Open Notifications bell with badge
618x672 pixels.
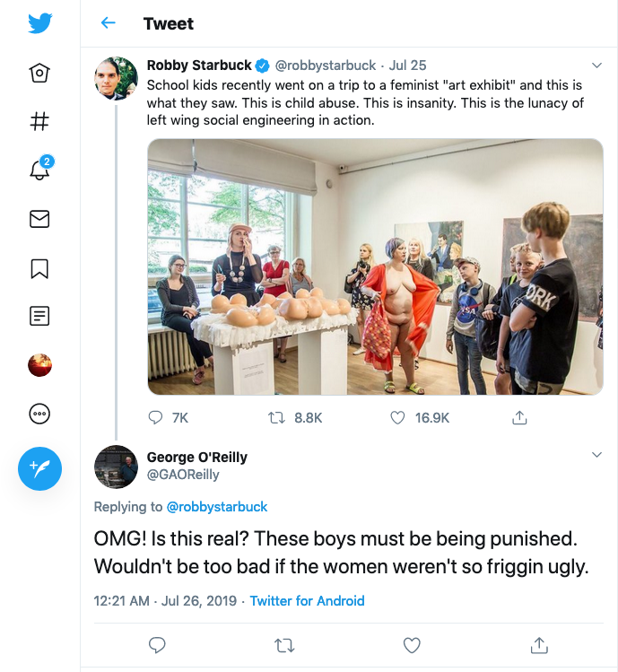click(40, 170)
